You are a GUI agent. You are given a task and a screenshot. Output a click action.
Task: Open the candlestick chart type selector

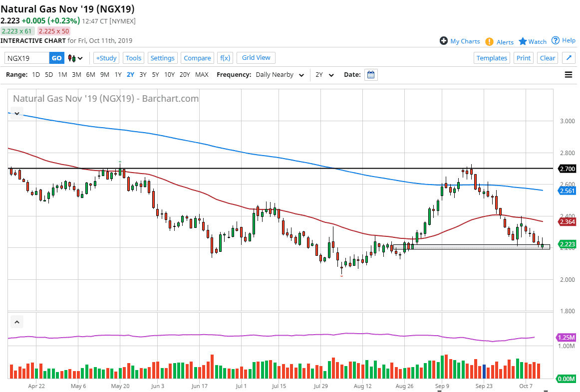coord(76,58)
